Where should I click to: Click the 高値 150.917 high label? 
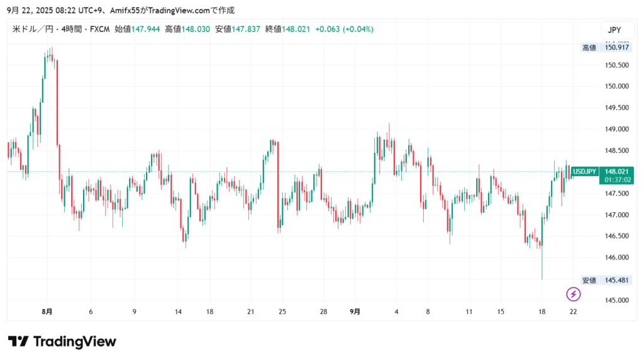click(606, 47)
